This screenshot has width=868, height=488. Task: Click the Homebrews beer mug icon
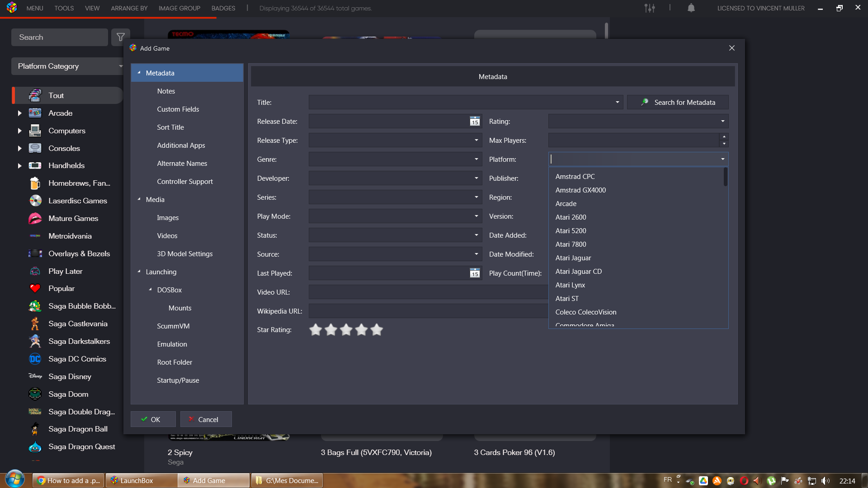coord(35,183)
